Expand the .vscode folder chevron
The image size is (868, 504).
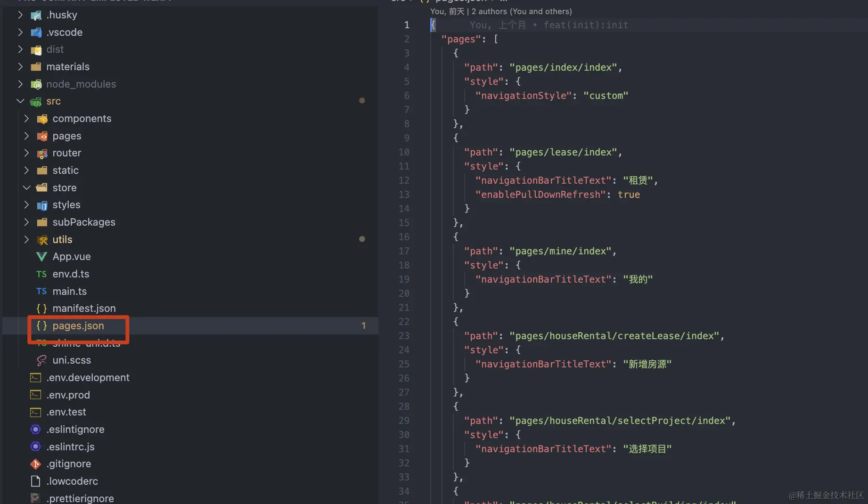tap(20, 32)
